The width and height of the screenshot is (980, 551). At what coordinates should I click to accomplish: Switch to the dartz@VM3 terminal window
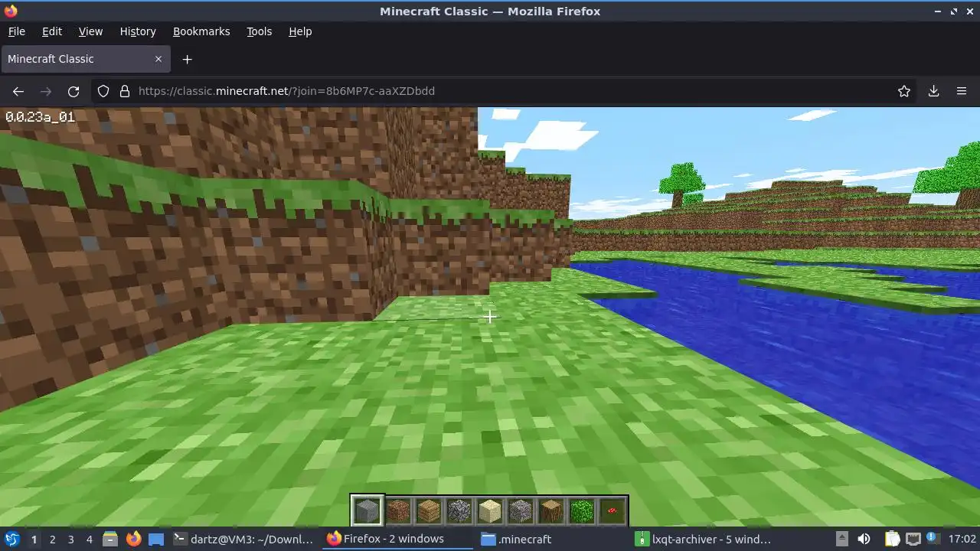243,539
